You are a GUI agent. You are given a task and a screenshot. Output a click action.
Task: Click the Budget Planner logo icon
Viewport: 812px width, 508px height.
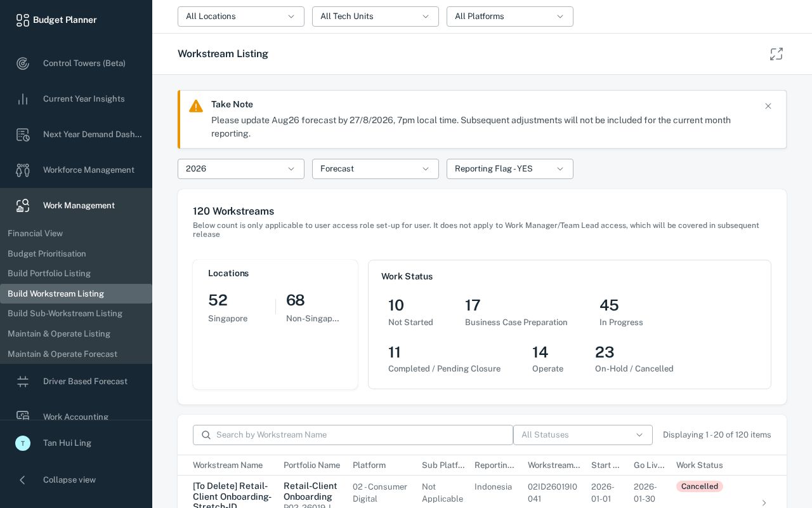[23, 20]
